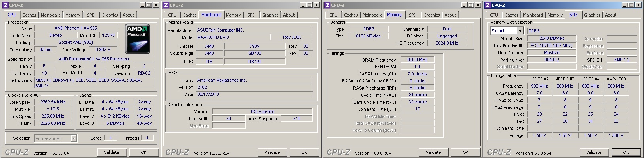Click the Module Size value 2048 MBytes
This screenshot has width=644, height=159.
(x=552, y=38)
